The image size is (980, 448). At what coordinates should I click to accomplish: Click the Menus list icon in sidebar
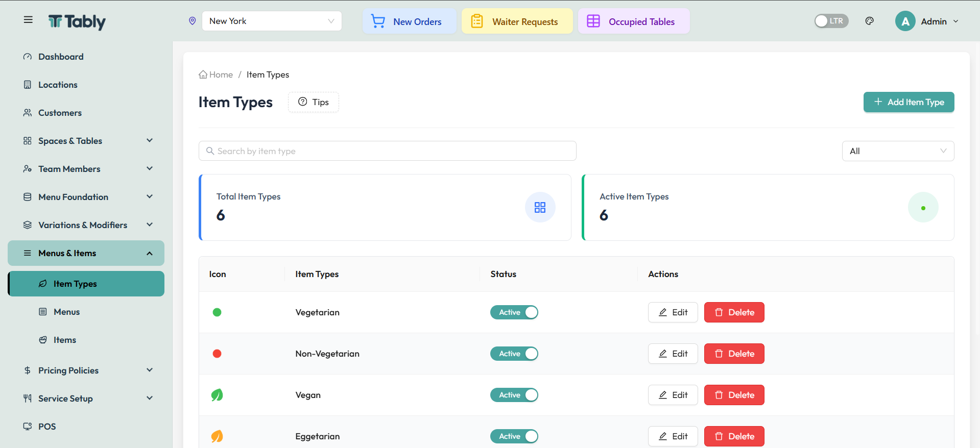(x=43, y=312)
